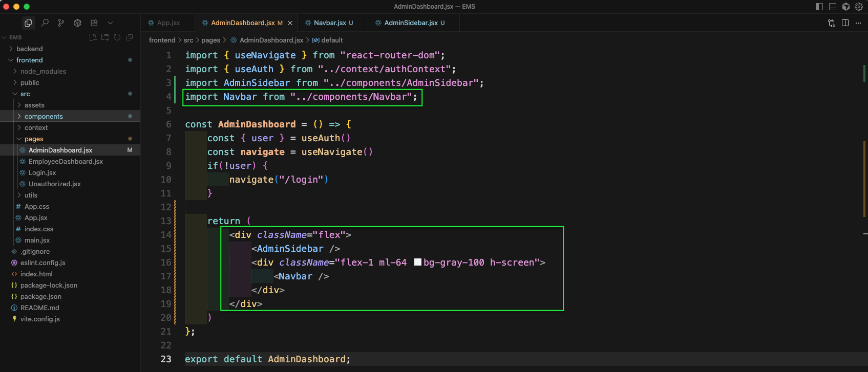Screen dimensions: 868x372
Task: Open index.css file
Action: [x=39, y=229]
